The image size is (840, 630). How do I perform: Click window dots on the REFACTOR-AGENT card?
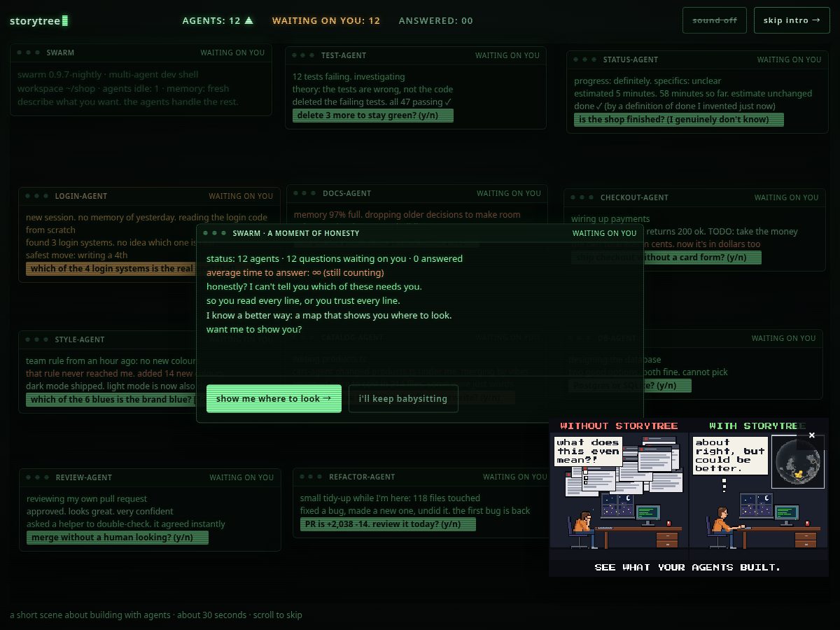tap(311, 477)
